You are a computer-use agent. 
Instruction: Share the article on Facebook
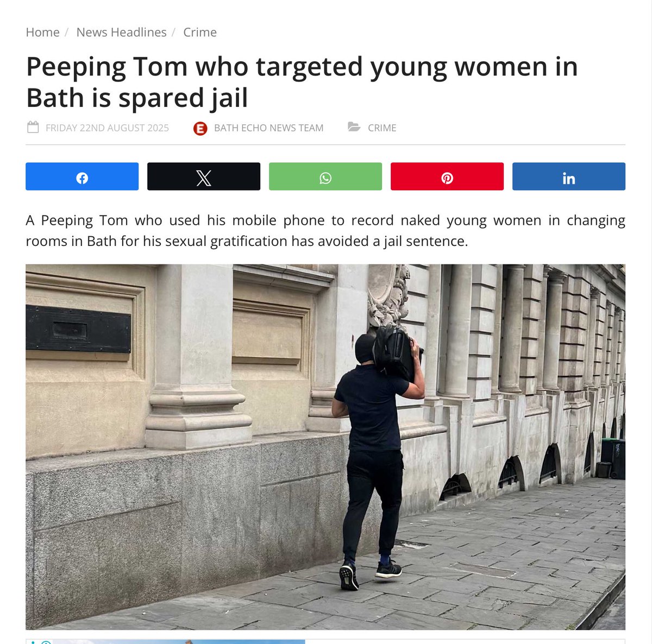tap(82, 176)
